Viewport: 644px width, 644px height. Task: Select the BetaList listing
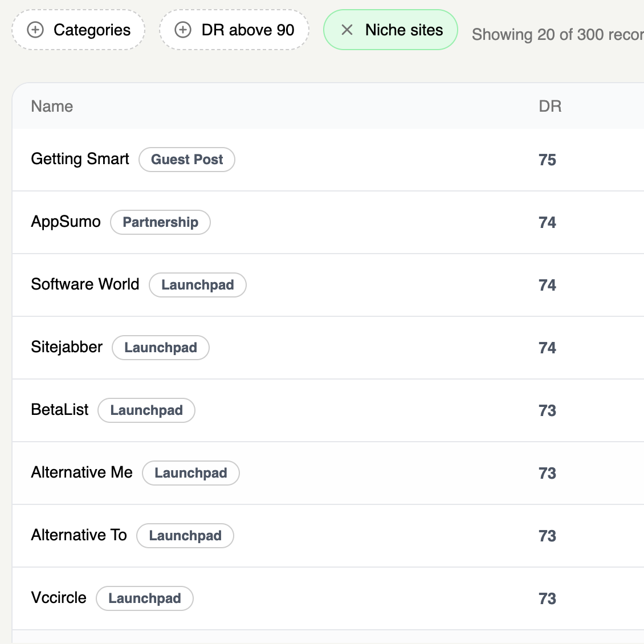[60, 410]
